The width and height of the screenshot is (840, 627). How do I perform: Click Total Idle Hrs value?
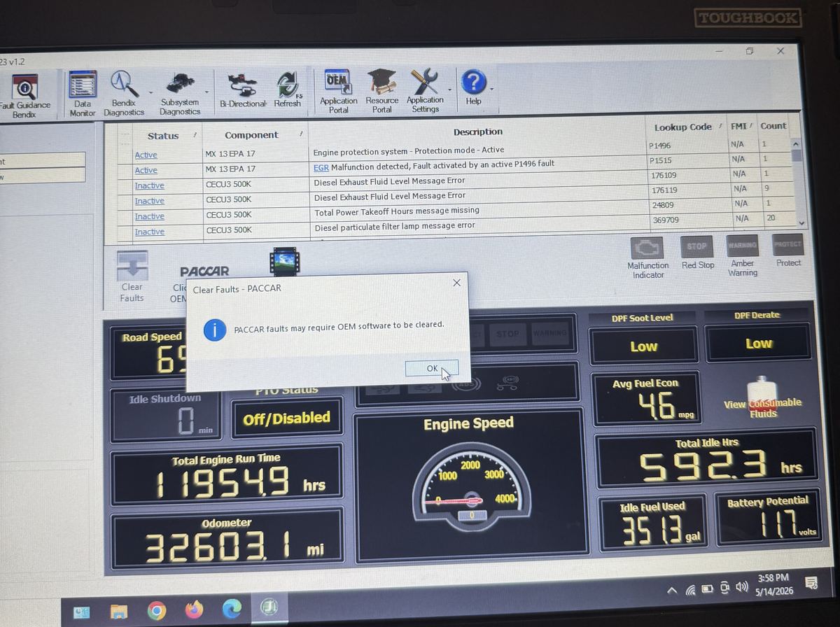click(704, 467)
